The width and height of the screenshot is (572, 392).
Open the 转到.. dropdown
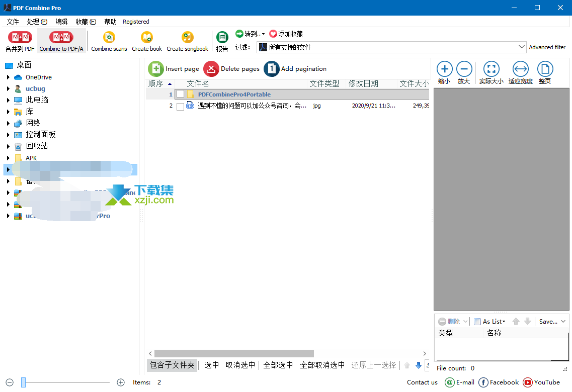pos(250,34)
